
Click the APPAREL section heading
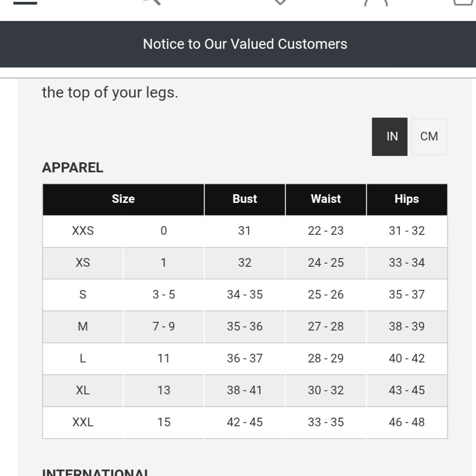[x=73, y=168]
